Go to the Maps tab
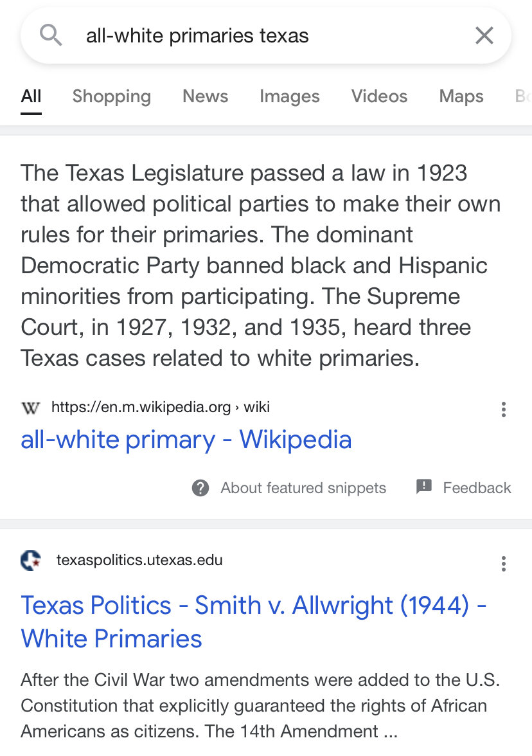Viewport: 532px width, 756px height. [461, 96]
